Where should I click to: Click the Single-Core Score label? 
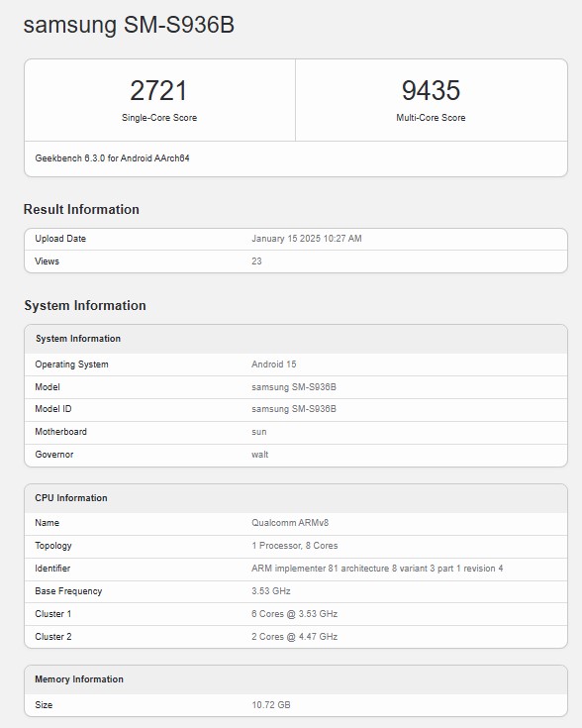click(x=159, y=118)
